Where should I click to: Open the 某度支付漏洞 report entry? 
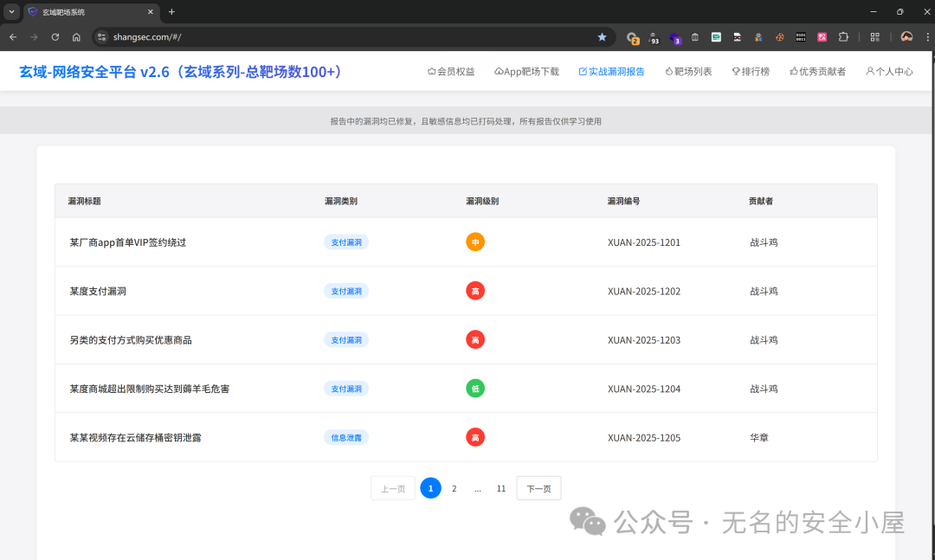[98, 291]
